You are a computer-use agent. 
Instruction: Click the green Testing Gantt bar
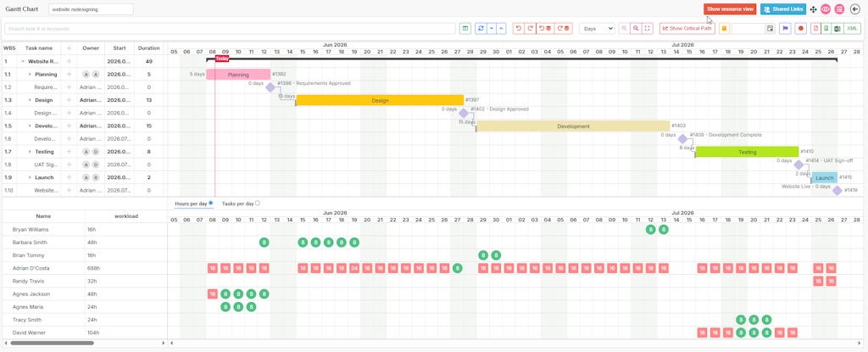(x=748, y=151)
